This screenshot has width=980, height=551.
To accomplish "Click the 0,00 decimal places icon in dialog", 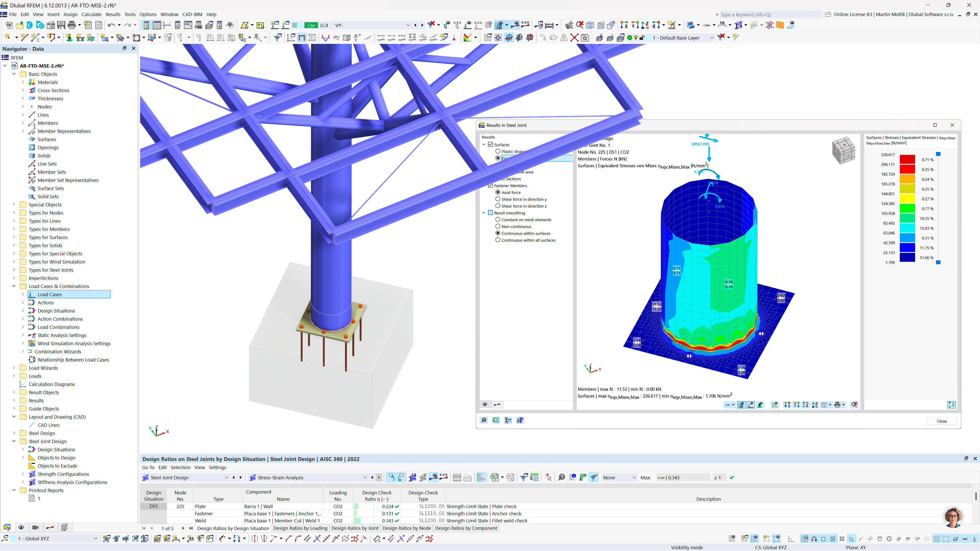I will click(496, 420).
